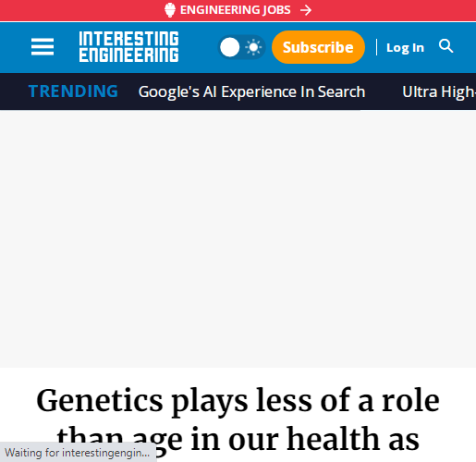Toggle the dark mode switch
This screenshot has height=462, width=476.
click(241, 47)
